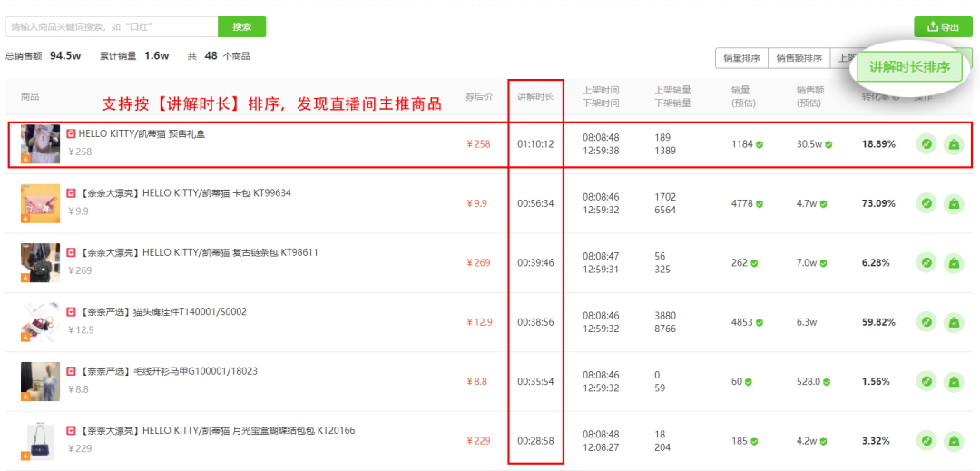Viewport: 980px width, 471px height.
Task: Click the green 搜索 search button
Action: point(242,27)
